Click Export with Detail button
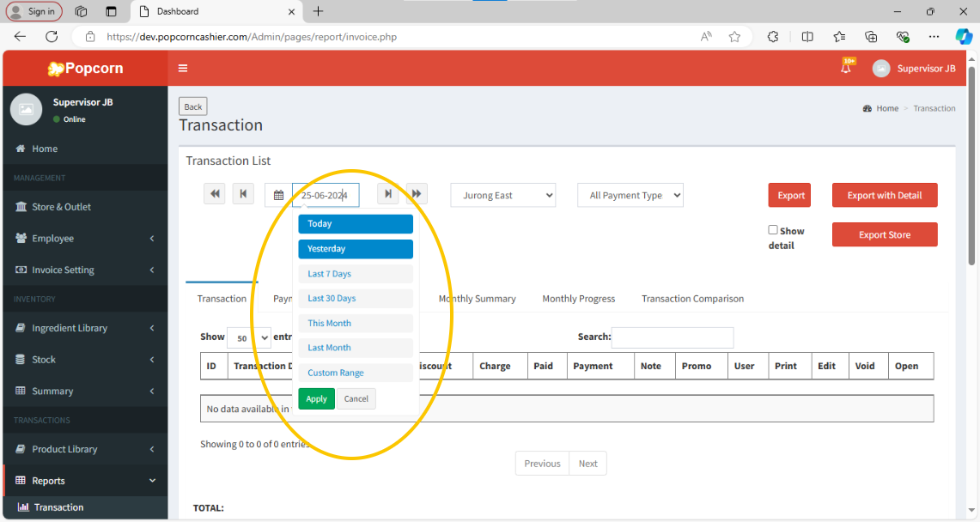The image size is (980, 522). pos(885,196)
